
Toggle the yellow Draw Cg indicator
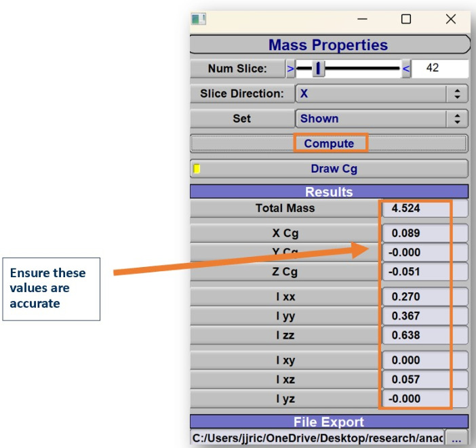click(x=197, y=169)
